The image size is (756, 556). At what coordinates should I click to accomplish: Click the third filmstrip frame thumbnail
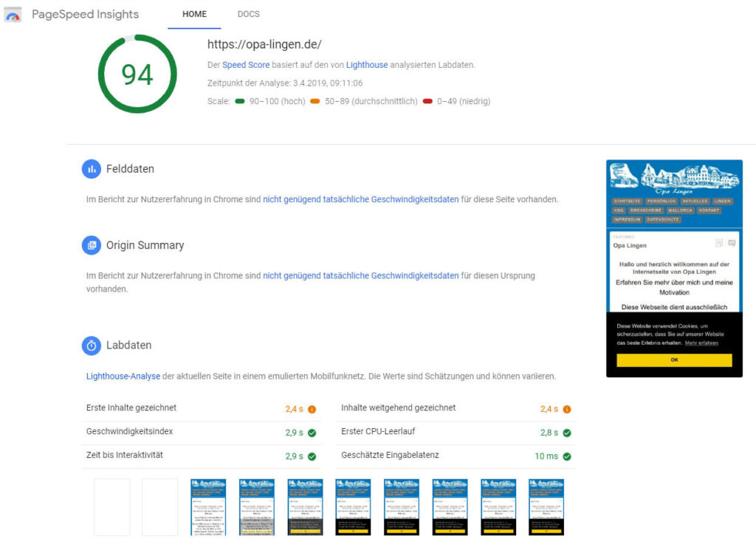click(208, 507)
